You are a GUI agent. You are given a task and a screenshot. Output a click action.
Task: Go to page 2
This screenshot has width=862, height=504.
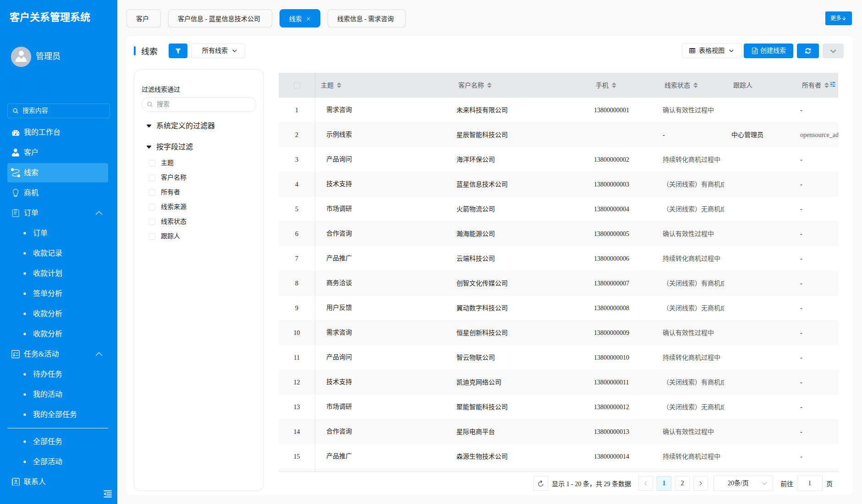682,483
